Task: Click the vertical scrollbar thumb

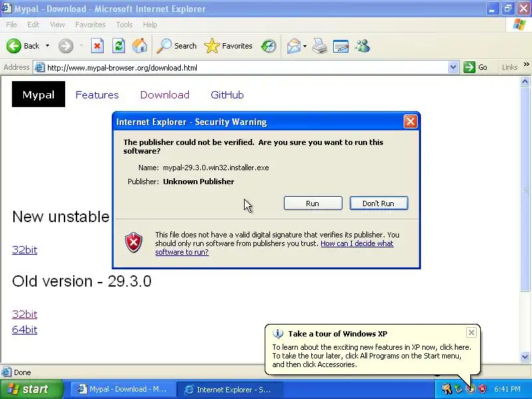Action: point(525,190)
